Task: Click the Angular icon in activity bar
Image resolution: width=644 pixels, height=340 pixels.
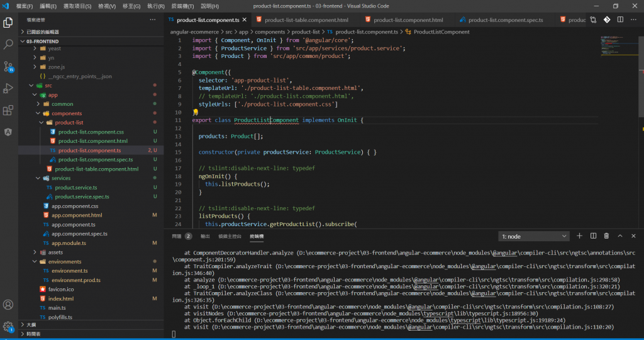Action: (x=9, y=132)
